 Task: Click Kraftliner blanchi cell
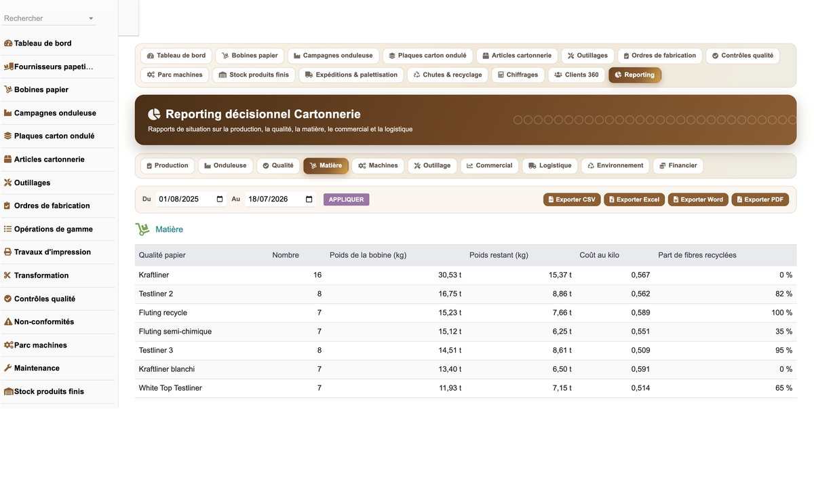coord(167,369)
